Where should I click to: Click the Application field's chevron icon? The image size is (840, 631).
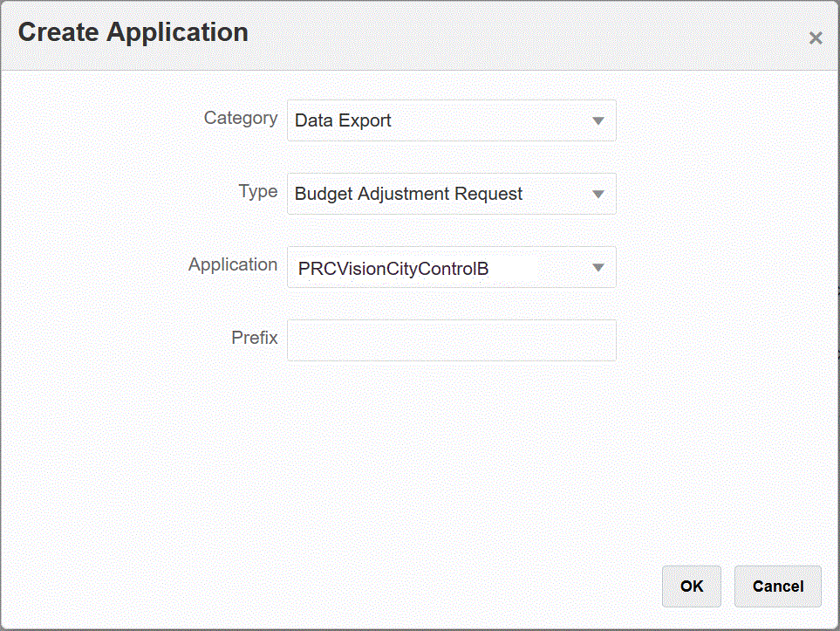coord(598,267)
